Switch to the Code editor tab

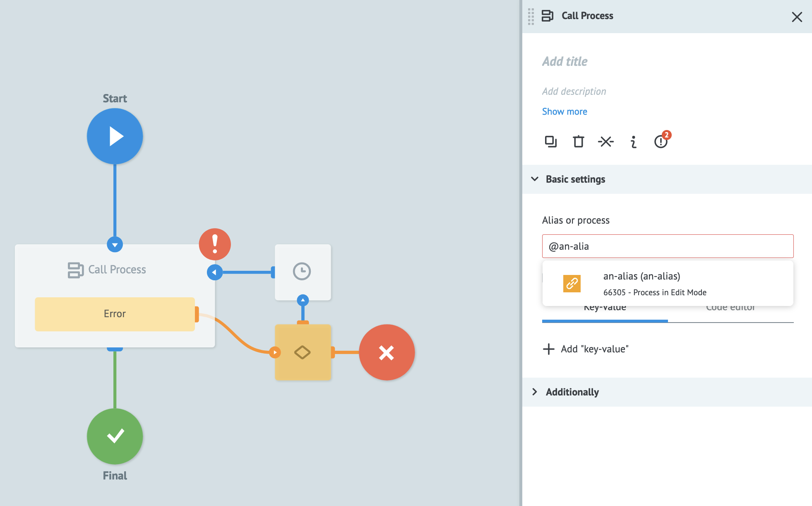(x=730, y=307)
